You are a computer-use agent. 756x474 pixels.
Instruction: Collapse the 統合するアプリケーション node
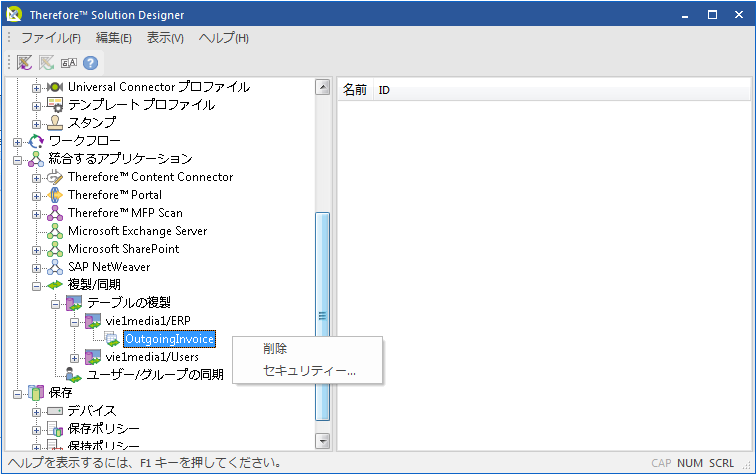click(x=17, y=160)
